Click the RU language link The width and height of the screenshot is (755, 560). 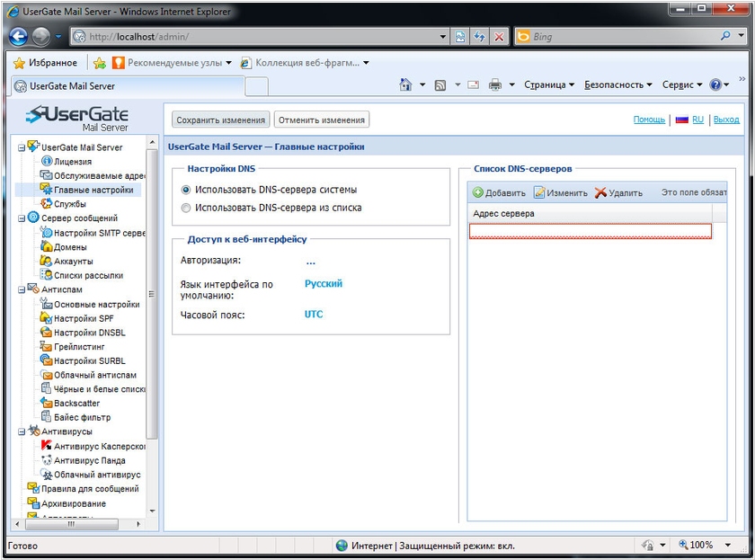(697, 120)
